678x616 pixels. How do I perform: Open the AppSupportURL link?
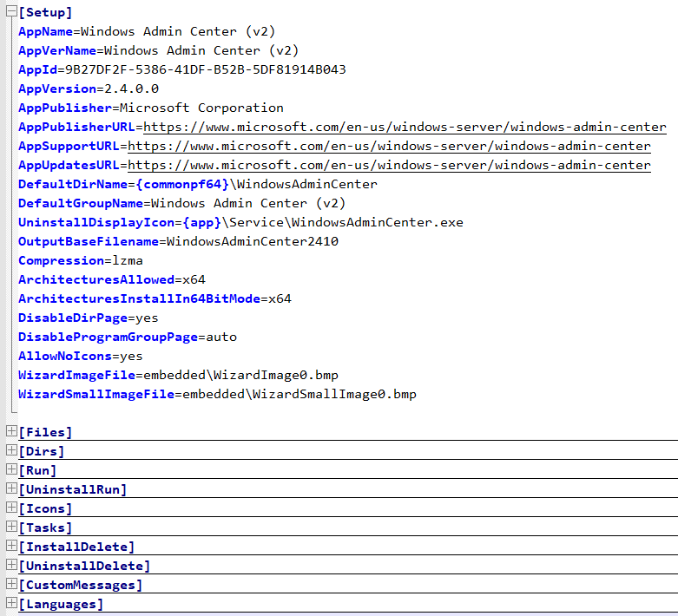[389, 147]
